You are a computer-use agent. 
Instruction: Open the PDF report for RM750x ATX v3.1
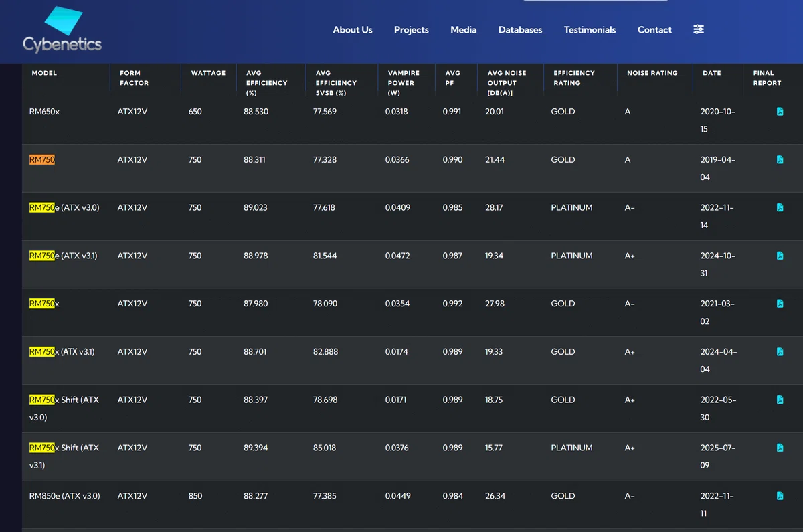[x=780, y=352]
